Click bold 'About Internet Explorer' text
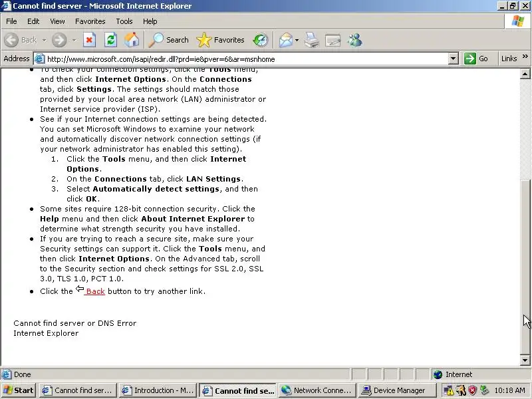 click(193, 219)
